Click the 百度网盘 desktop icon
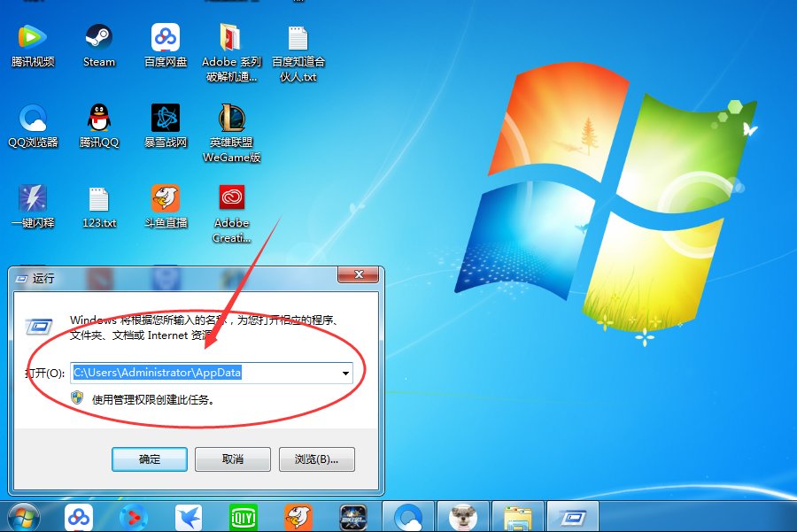Screen dimensions: 797x532 click(x=166, y=38)
